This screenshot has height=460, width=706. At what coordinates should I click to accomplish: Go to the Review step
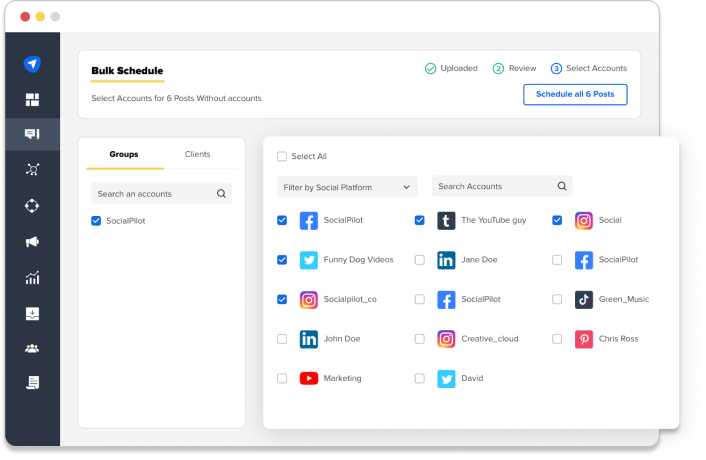coord(514,68)
